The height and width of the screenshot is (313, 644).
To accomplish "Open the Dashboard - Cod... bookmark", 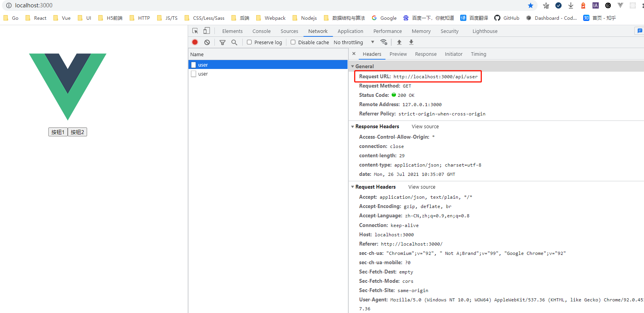I will 551,18.
